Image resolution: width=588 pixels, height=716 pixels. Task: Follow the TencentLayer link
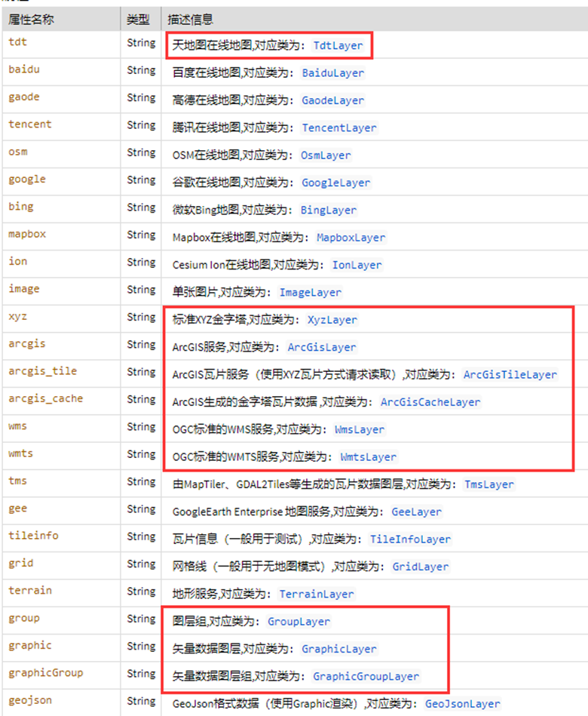[338, 128]
